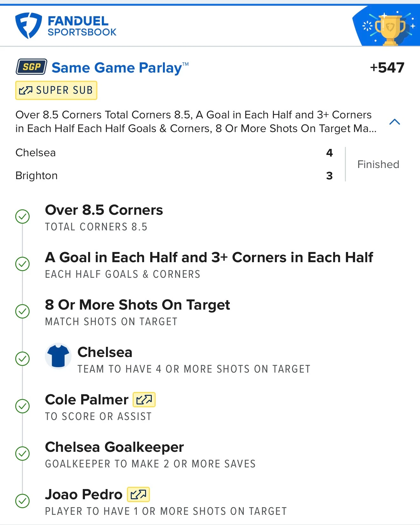
Task: Click the checkmark next to 8 Or More Shots On Target
Action: click(x=23, y=311)
